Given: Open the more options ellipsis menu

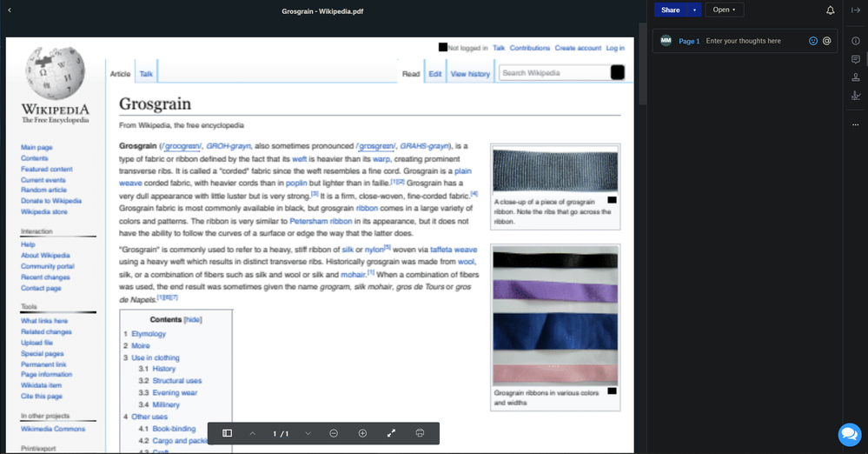Looking at the screenshot, I should (856, 124).
